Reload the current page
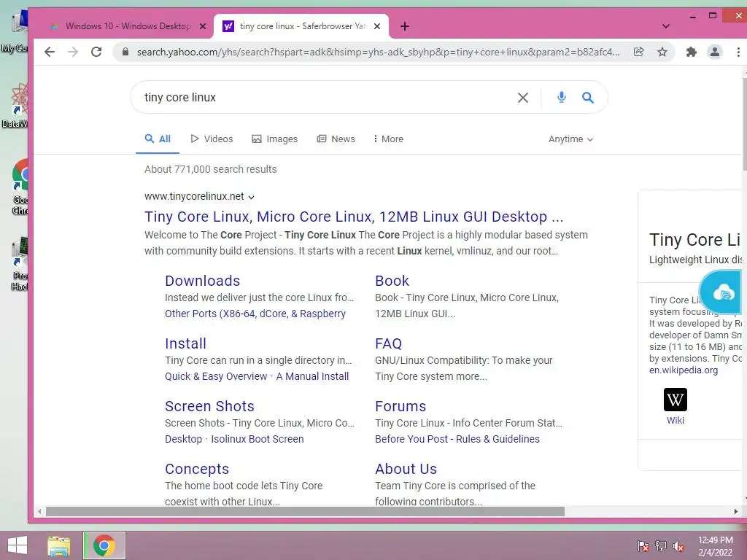Screen dimensions: 747x560 [96, 52]
